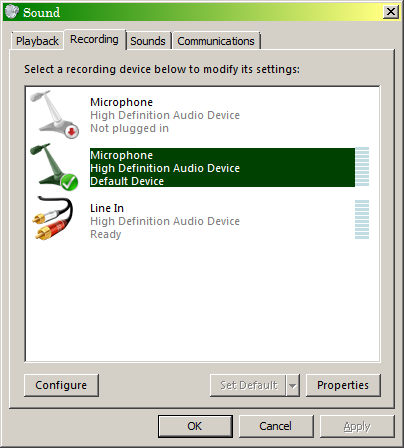Dismiss the dialog with Cancel
Viewport: 404px width, 448px height.
(276, 426)
